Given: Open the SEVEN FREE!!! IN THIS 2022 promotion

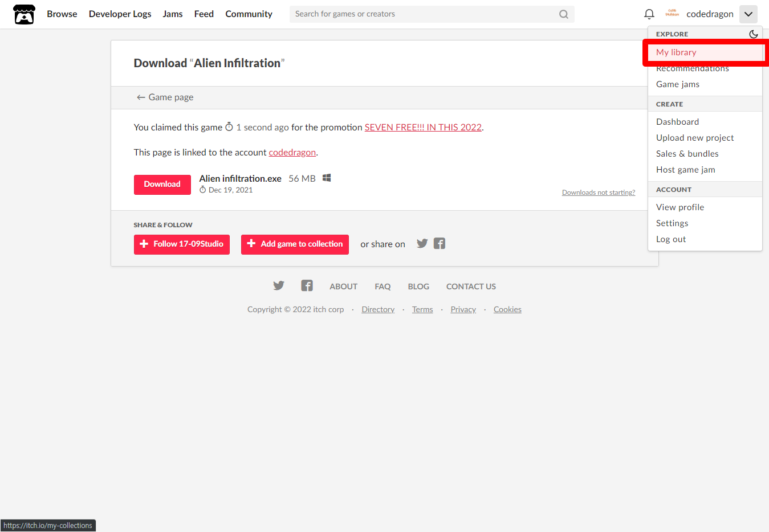Looking at the screenshot, I should [x=423, y=128].
